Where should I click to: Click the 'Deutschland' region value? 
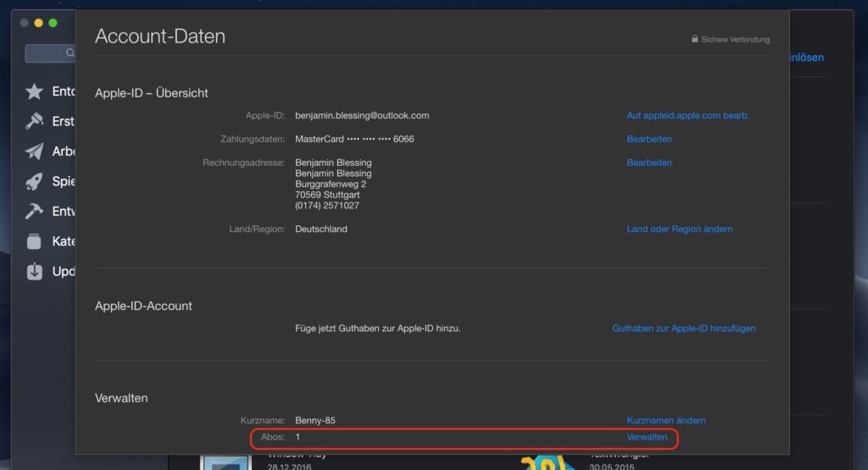(x=321, y=229)
